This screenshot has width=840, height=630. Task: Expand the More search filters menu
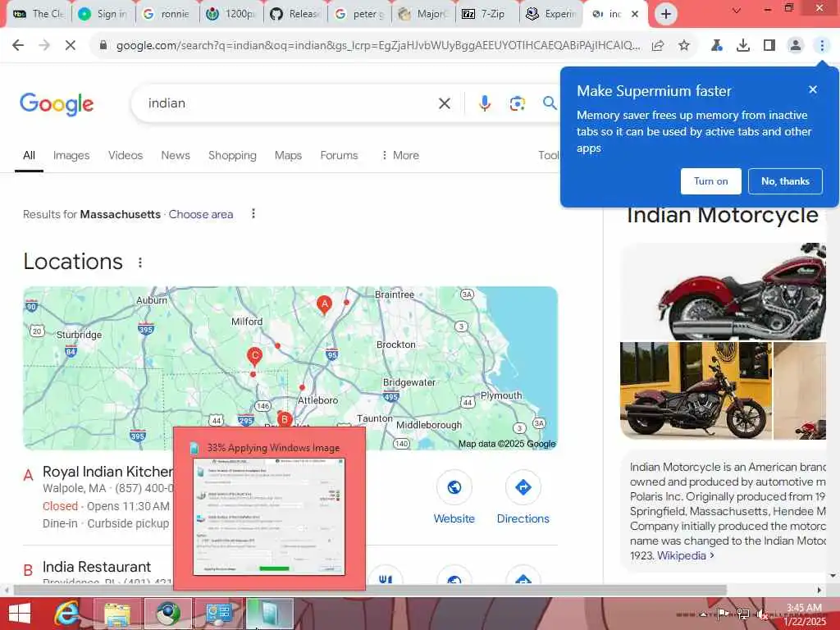point(399,155)
